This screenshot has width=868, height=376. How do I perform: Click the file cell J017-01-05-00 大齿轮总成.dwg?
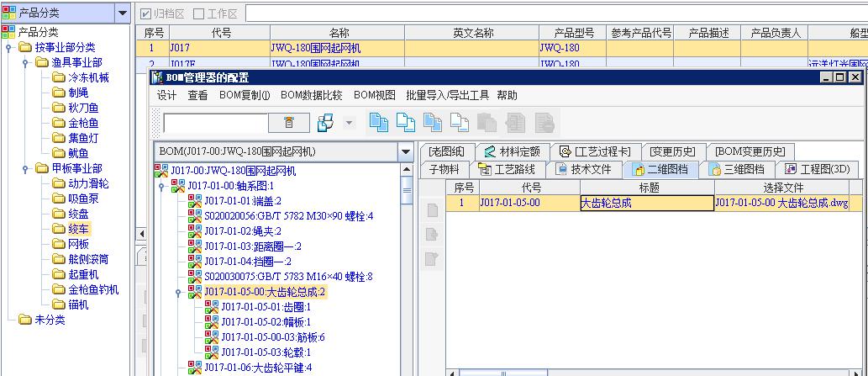[x=781, y=203]
